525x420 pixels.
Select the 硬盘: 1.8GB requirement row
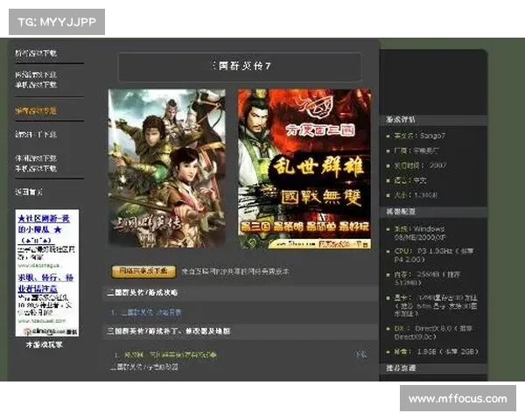[x=437, y=352]
